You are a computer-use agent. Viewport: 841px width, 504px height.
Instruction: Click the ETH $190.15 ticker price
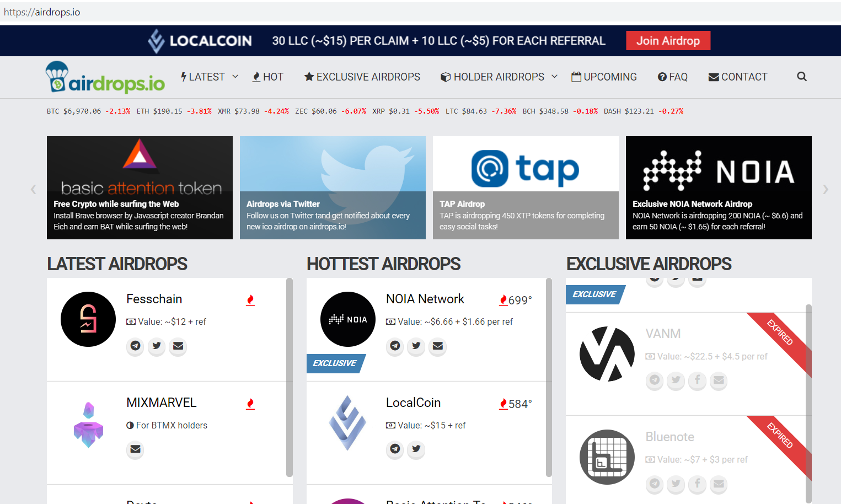(x=168, y=111)
